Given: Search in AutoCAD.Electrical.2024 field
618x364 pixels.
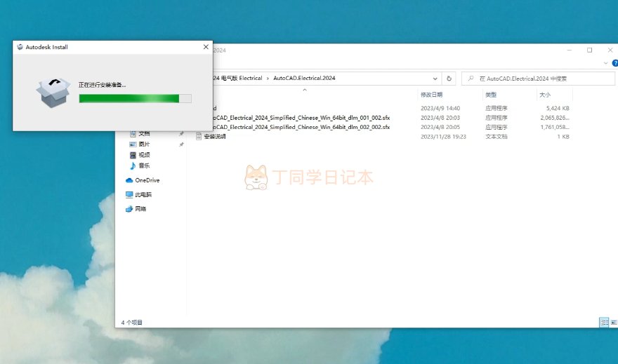Looking at the screenshot, I should pyautogui.click(x=539, y=79).
